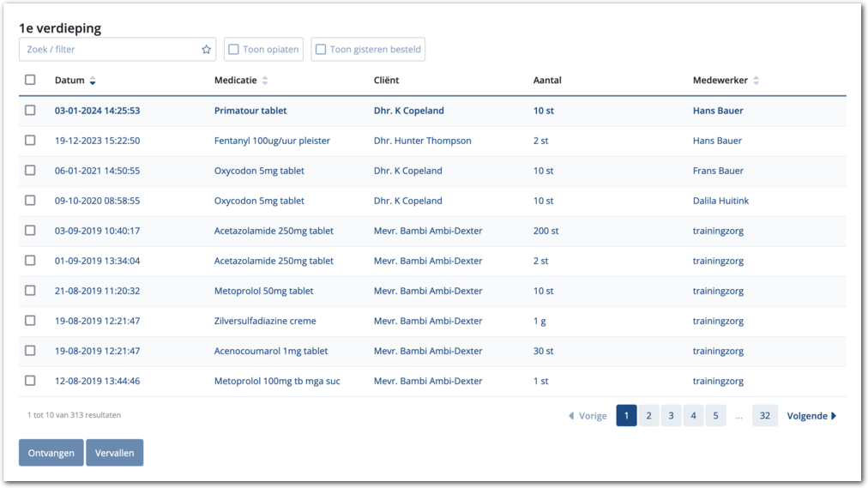Tick checkbox for Fentanyl 100ug/uur pleister row
Image resolution: width=868 pixels, height=488 pixels.
pyautogui.click(x=30, y=141)
